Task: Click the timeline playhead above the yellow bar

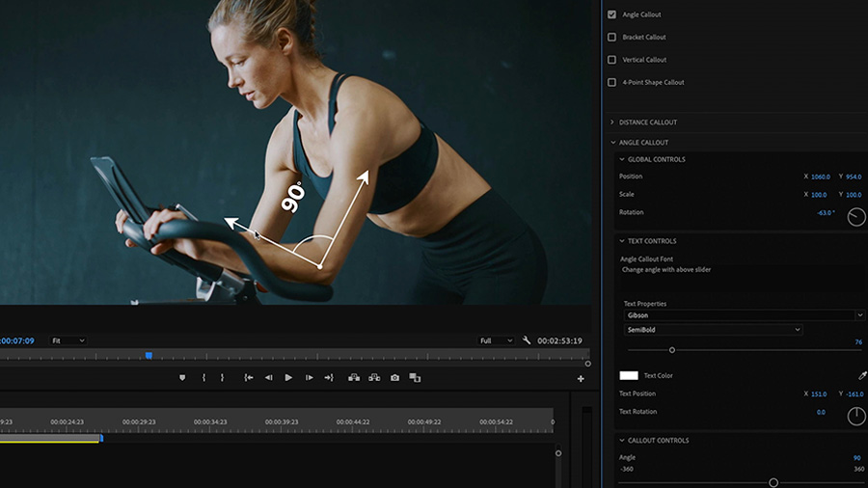Action: [x=101, y=438]
